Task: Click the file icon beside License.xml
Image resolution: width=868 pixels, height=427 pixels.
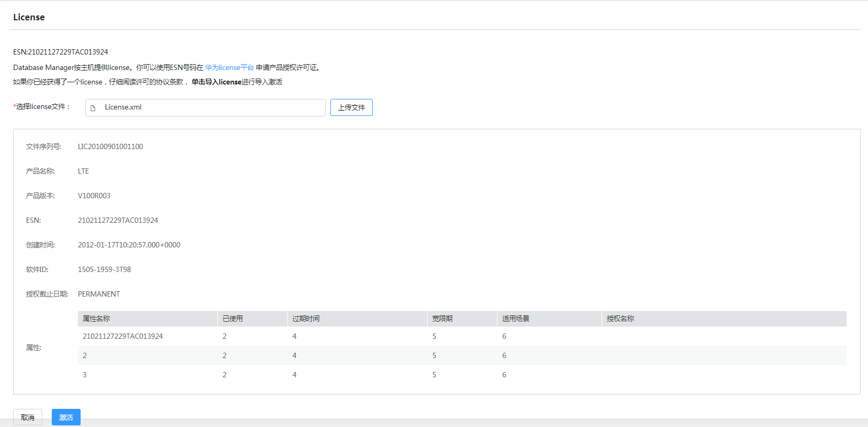Action: [x=93, y=108]
